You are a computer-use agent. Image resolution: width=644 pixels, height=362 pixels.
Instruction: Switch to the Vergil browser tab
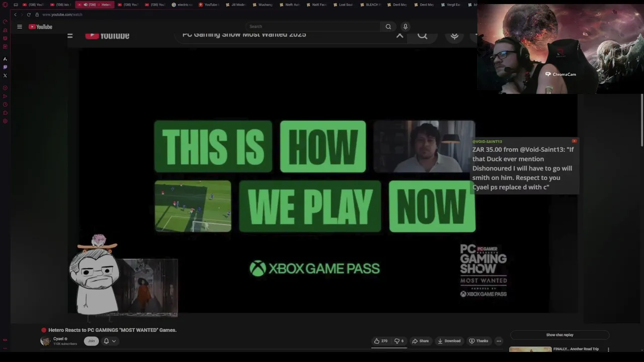[x=450, y=5]
